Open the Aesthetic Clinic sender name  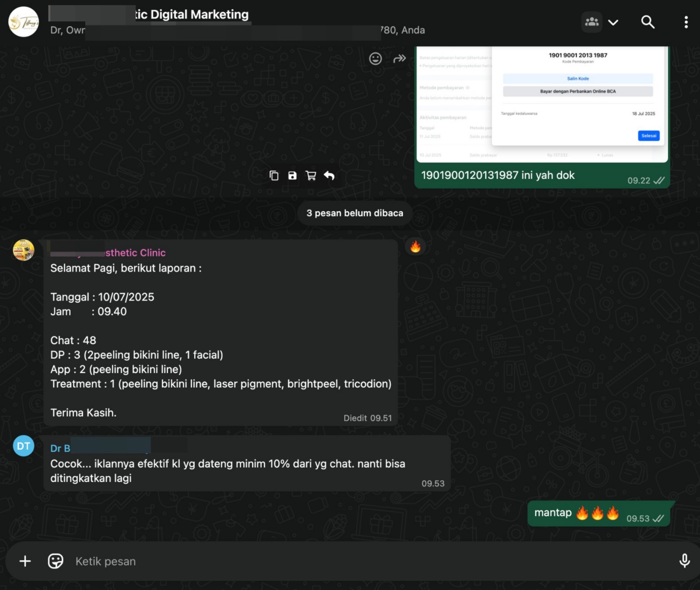(135, 253)
